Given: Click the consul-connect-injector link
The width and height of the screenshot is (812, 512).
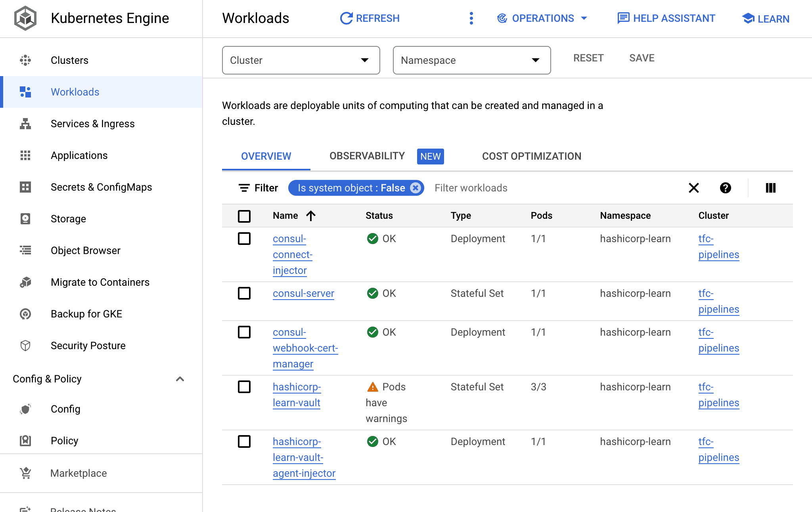Looking at the screenshot, I should 293,254.
